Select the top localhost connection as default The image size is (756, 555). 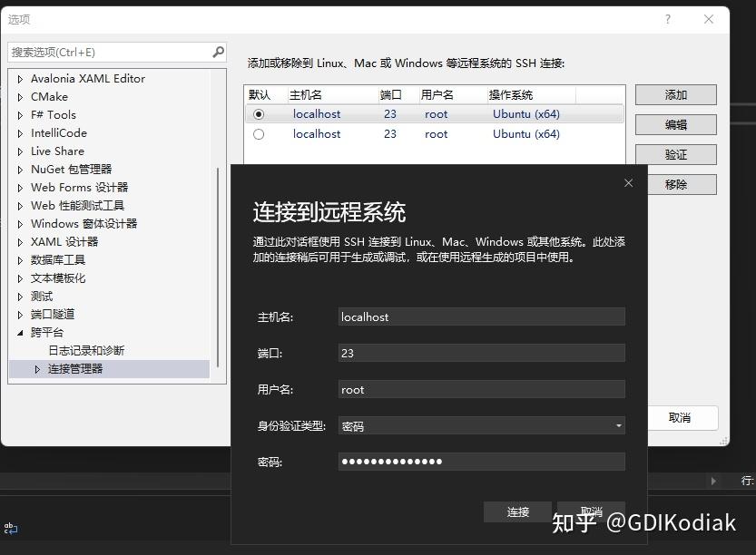coord(259,113)
